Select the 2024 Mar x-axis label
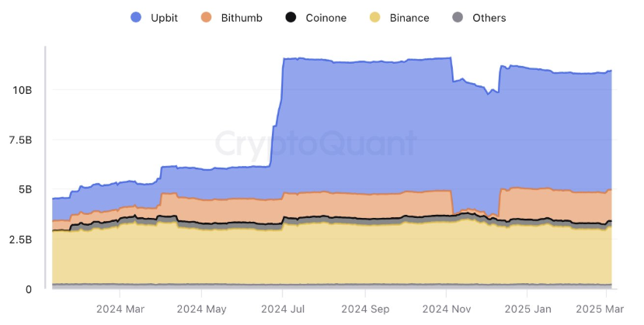 click(120, 308)
